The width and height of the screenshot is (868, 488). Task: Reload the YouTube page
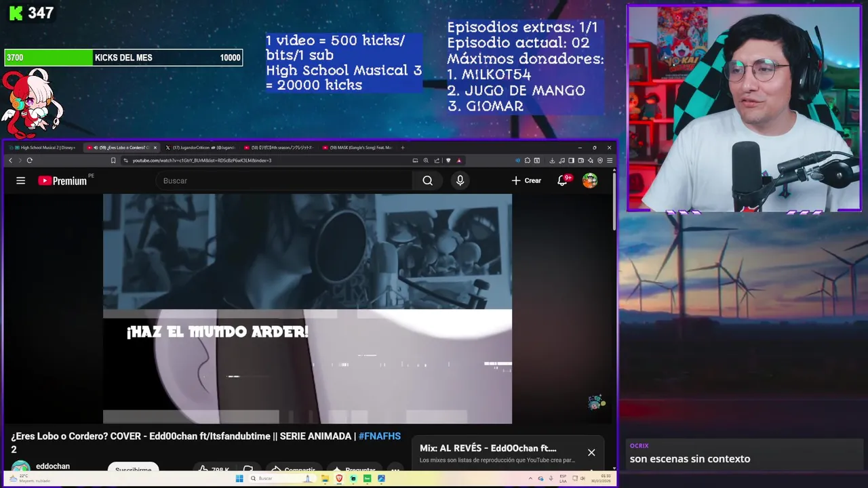click(x=30, y=160)
